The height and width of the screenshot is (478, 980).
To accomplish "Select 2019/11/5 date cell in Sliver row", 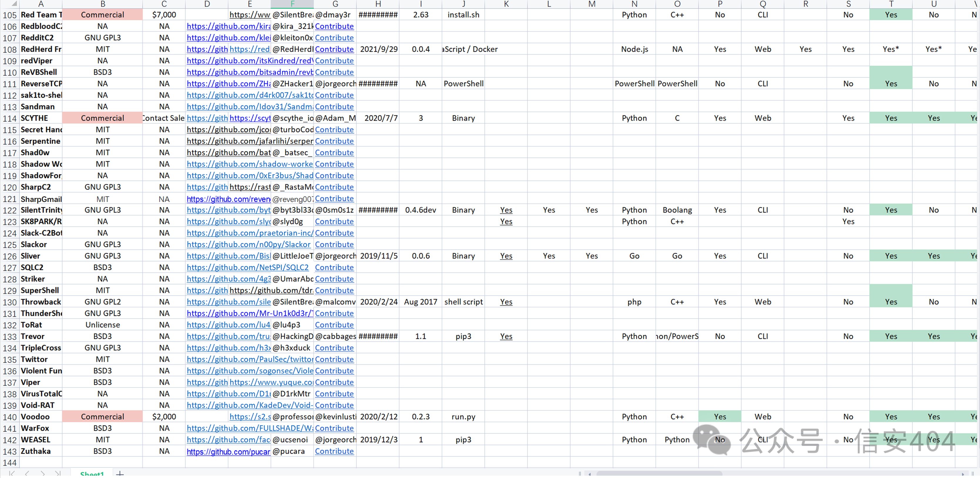I will click(x=378, y=256).
